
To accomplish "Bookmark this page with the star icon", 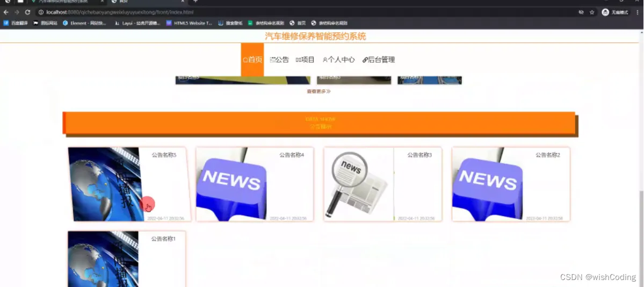I will (x=592, y=12).
